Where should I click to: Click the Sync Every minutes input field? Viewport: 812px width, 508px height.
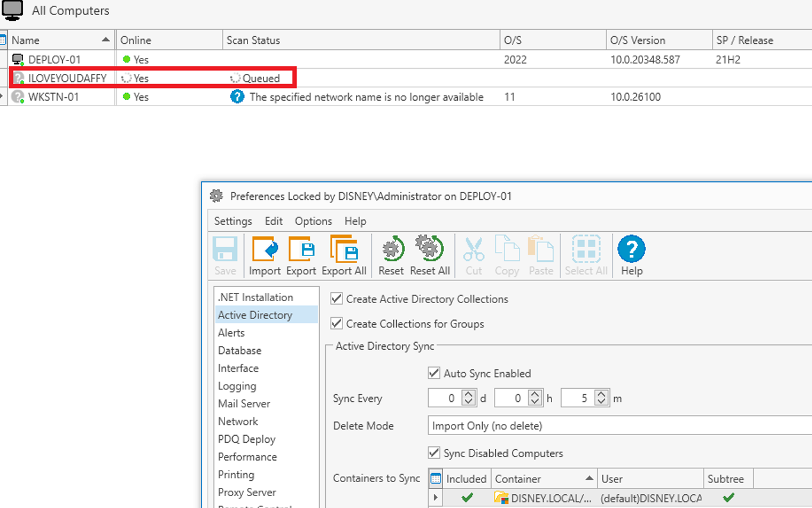click(x=577, y=398)
